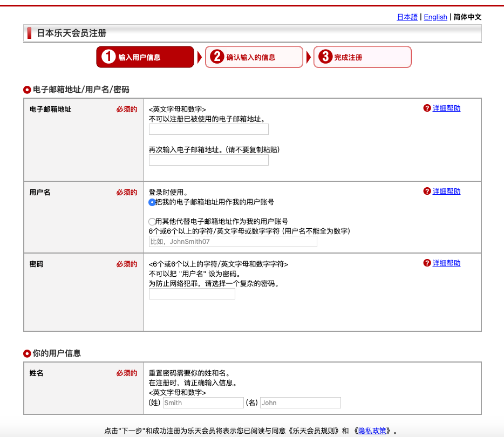Focus the first email address field
This screenshot has width=504, height=437.
pyautogui.click(x=209, y=129)
